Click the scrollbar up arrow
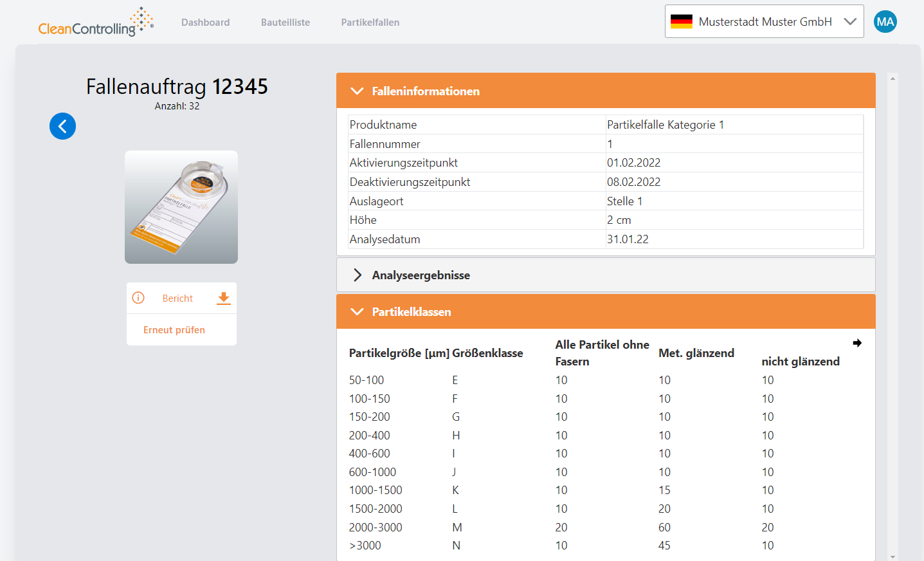 pyautogui.click(x=892, y=78)
